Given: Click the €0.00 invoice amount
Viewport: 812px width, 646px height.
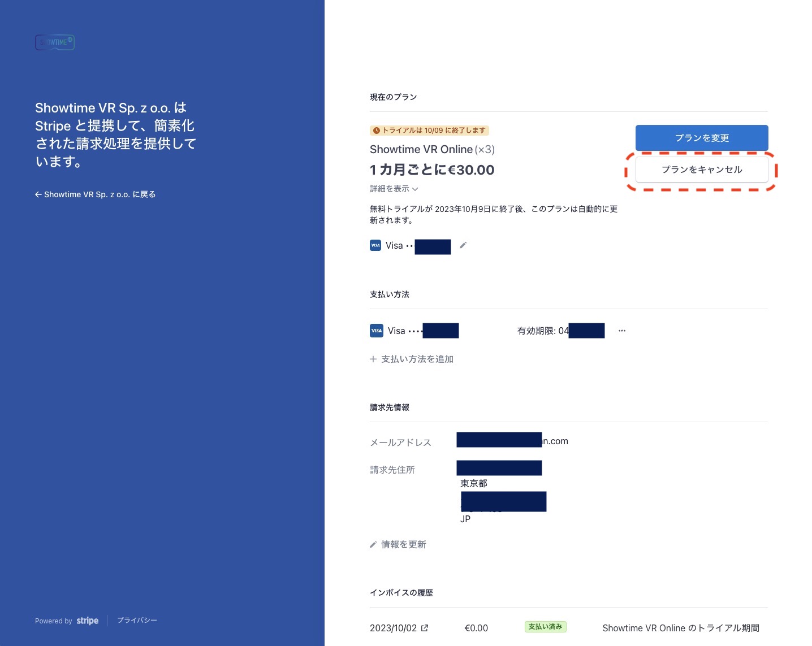Looking at the screenshot, I should [476, 628].
